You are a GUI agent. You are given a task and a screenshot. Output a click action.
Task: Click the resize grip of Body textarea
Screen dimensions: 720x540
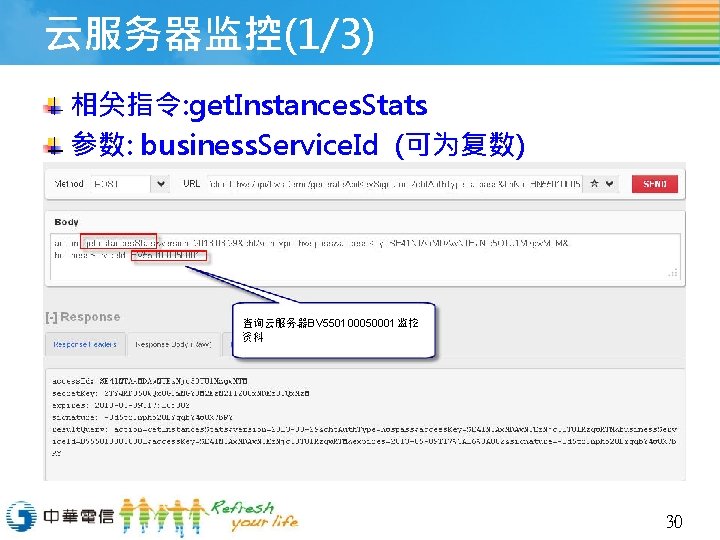coord(673,273)
